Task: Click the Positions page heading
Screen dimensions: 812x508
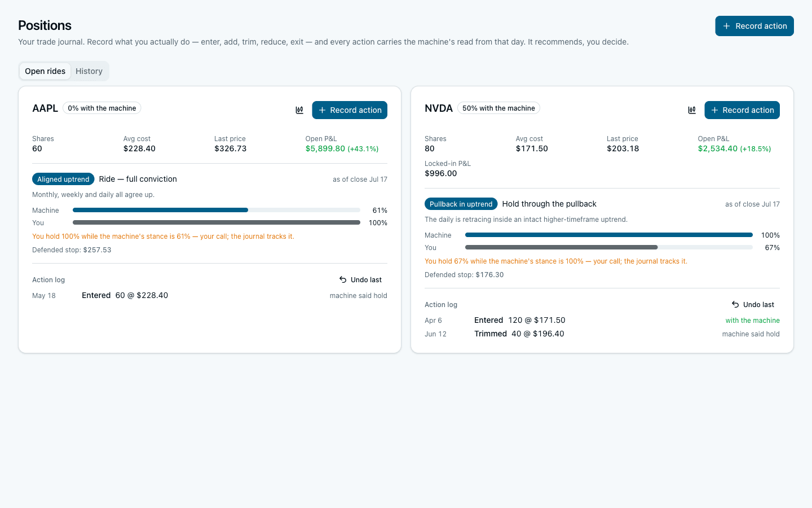Action: pyautogui.click(x=45, y=25)
